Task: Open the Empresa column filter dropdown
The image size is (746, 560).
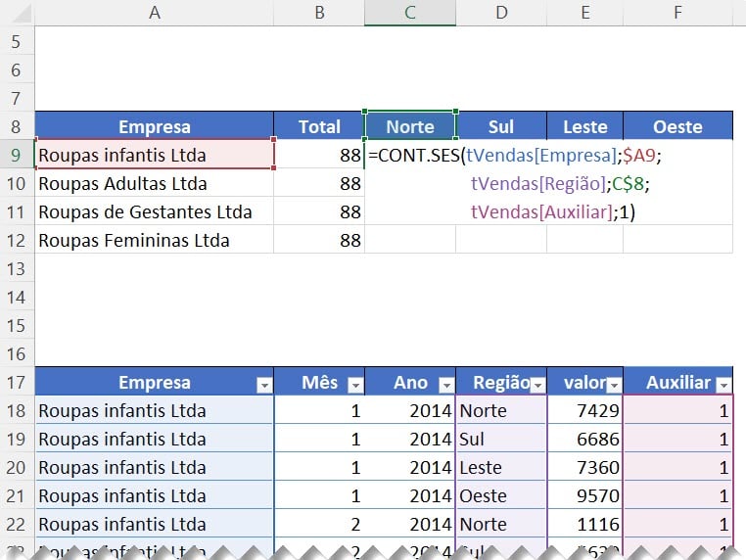Action: click(x=263, y=385)
